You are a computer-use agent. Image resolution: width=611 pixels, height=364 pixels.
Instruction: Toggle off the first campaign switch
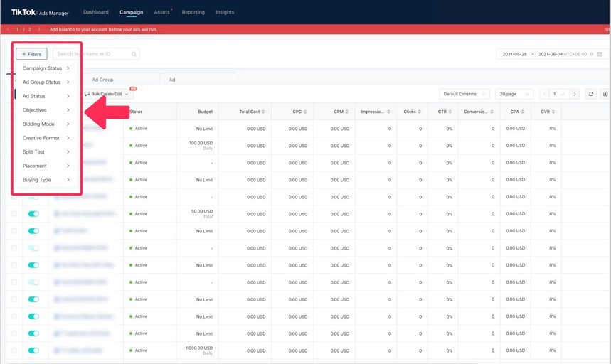tap(33, 128)
